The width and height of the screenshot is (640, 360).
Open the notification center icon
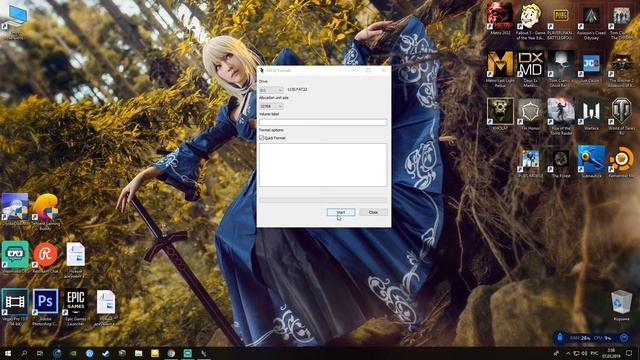click(629, 353)
